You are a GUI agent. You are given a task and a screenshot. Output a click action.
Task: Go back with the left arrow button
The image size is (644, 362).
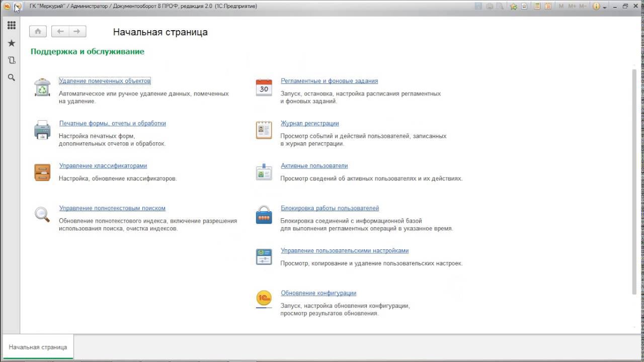point(60,31)
